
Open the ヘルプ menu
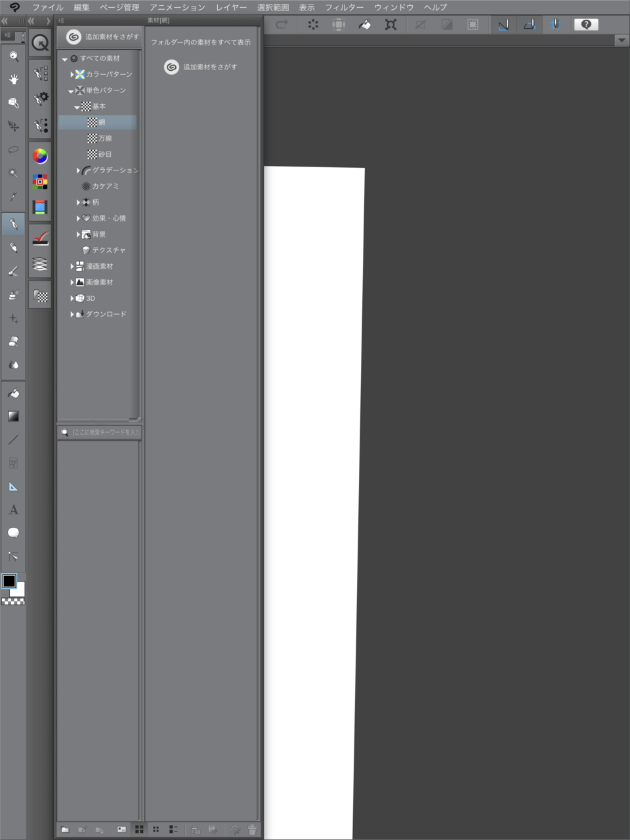pos(436,7)
